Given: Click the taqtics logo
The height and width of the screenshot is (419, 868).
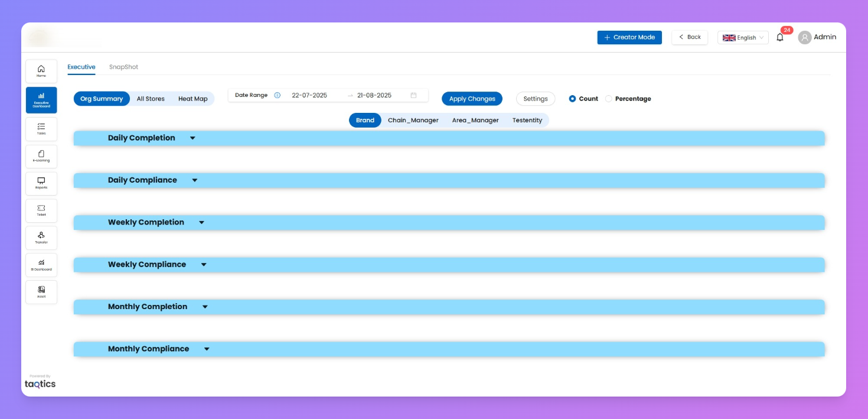Looking at the screenshot, I should (40, 384).
